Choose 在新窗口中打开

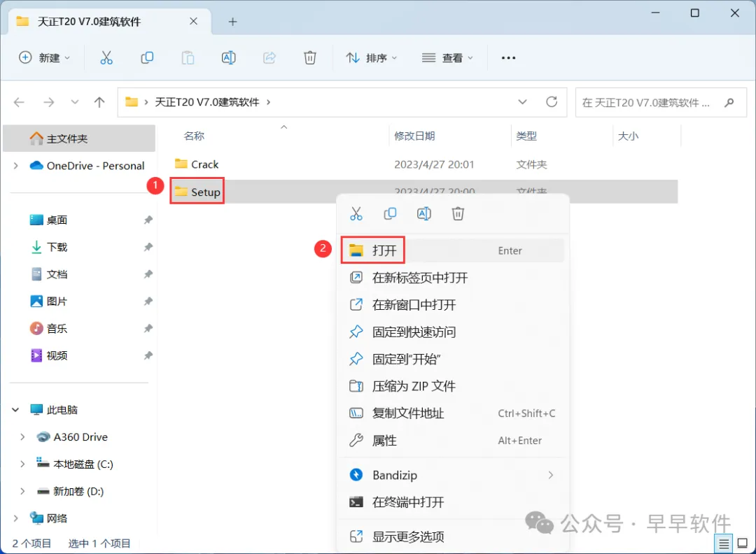[x=452, y=304]
